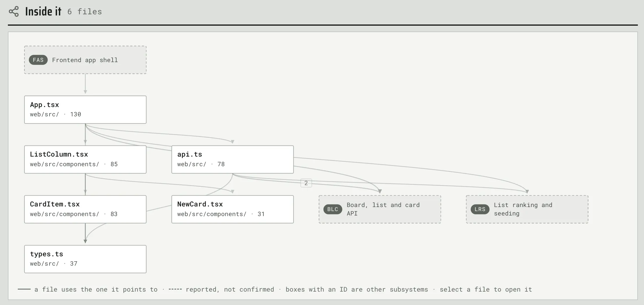Select the Frontend app shell subsystem box

pyautogui.click(x=85, y=60)
